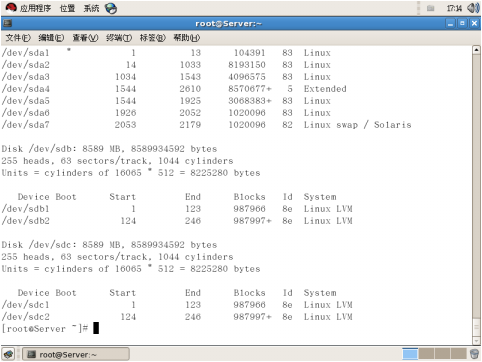Screen dimensions: 482x362
Task: Click the /dev/sdb1 text
Action: pyautogui.click(x=26, y=209)
